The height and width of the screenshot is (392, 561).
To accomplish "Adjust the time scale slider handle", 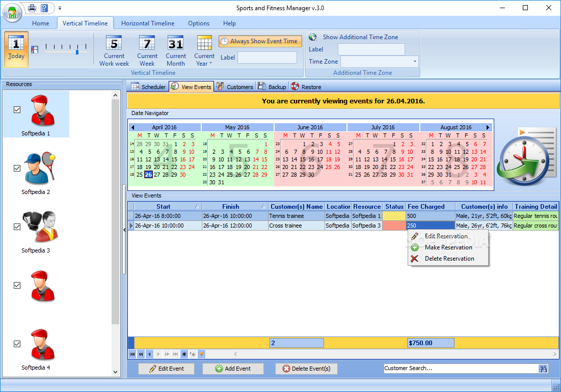I will point(77,52).
